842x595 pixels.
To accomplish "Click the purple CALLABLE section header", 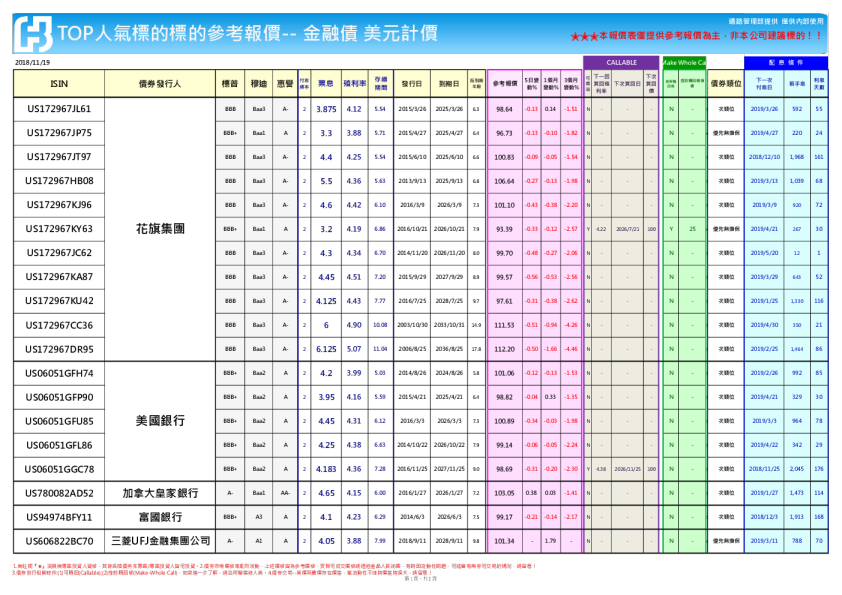I will (x=620, y=63).
